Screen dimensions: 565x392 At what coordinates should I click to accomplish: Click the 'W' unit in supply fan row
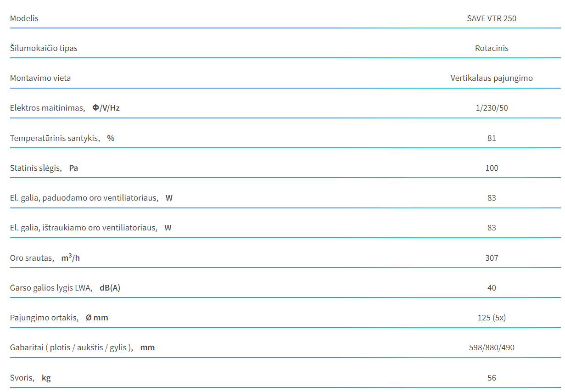[x=169, y=198]
